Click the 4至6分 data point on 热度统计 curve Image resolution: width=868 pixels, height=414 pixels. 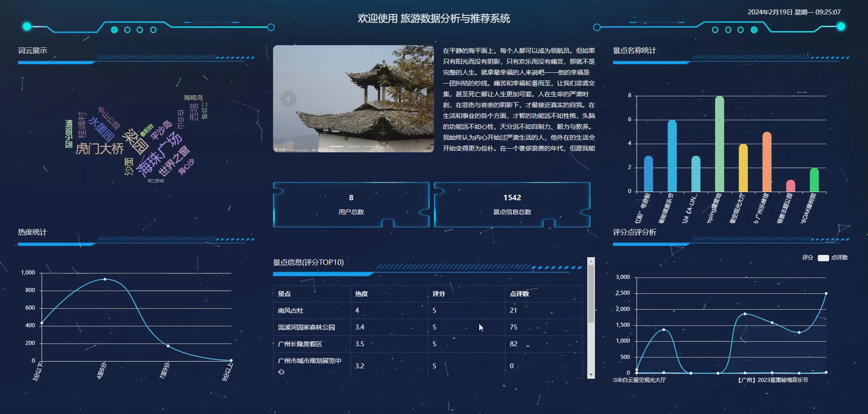tap(105, 279)
